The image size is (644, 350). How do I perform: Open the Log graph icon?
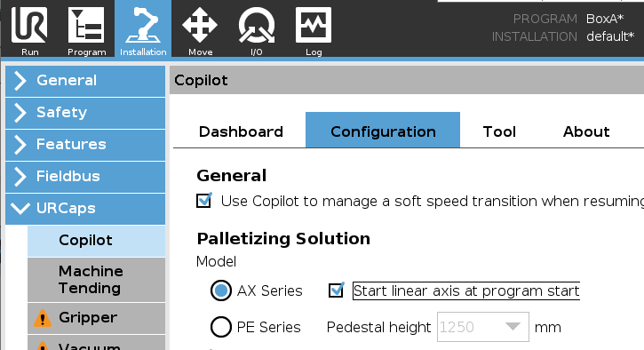(x=314, y=25)
